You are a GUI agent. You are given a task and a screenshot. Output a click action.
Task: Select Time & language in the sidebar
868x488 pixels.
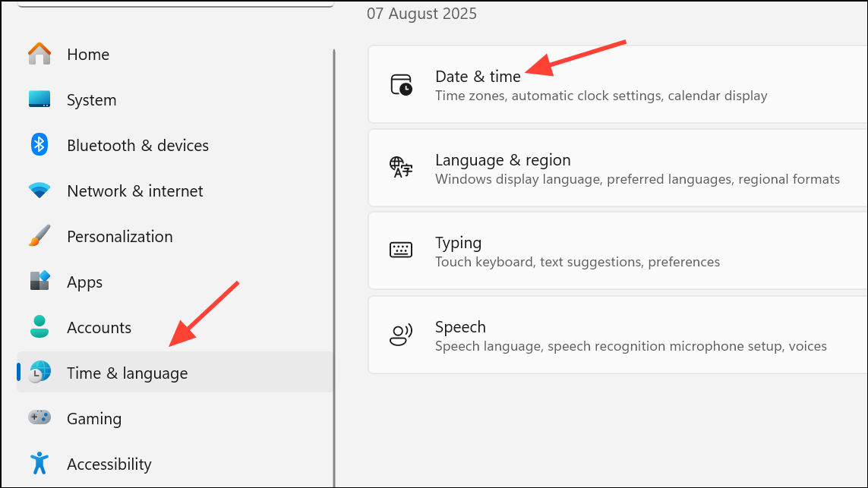coord(127,373)
